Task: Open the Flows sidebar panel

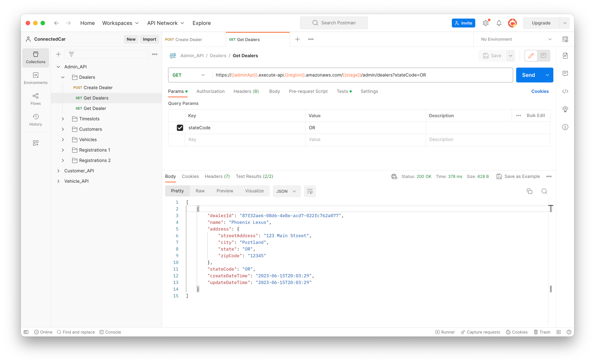Action: pyautogui.click(x=36, y=99)
